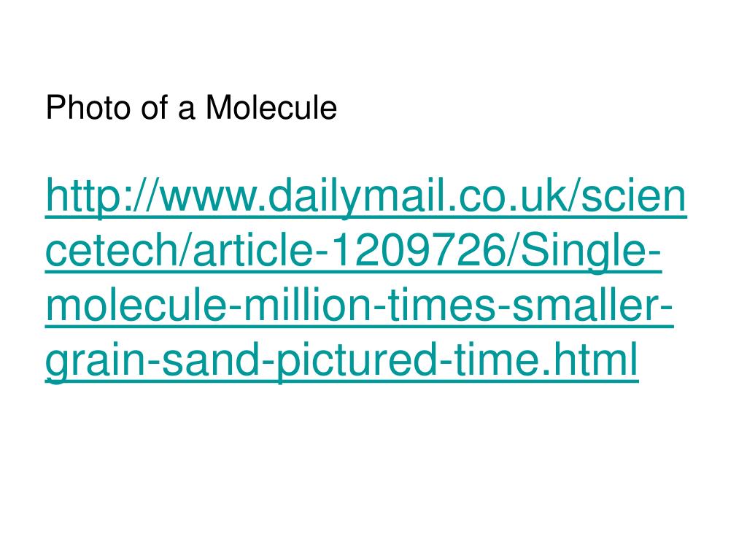The height and width of the screenshot is (560, 747).
Task: Click the word 'million' in the link
Action: (x=309, y=305)
